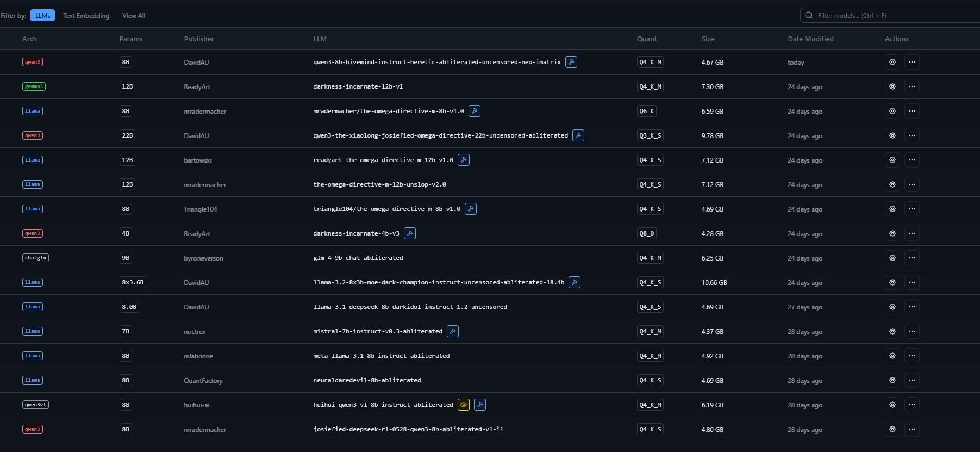Select model josiefied-deepseek-r1-0528-qwen3-8b-abliterated-v1-i1
This screenshot has height=452, width=980.
click(408, 429)
